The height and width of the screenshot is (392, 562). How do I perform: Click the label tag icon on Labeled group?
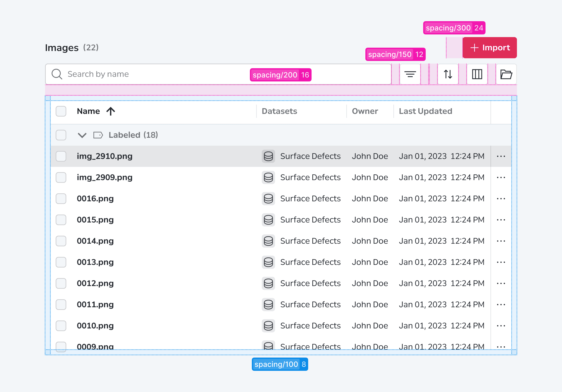(x=98, y=135)
